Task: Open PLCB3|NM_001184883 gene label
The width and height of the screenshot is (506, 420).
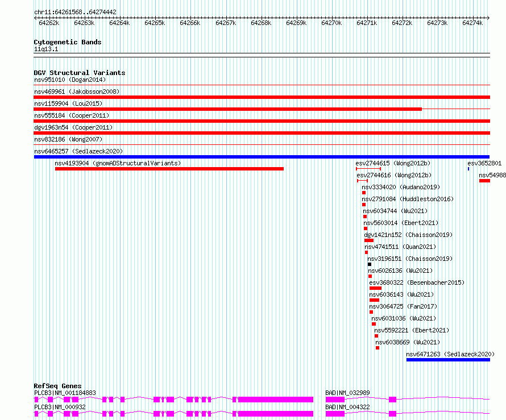Action: 65,393
